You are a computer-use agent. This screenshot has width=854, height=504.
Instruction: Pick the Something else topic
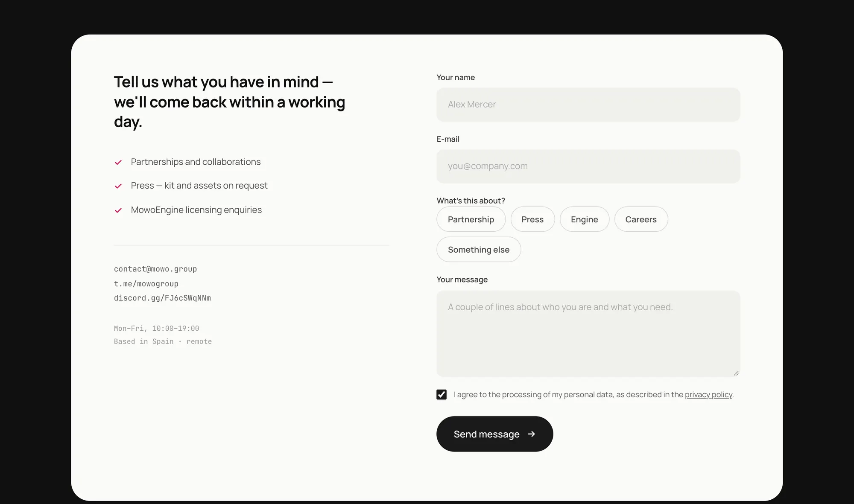(x=479, y=250)
